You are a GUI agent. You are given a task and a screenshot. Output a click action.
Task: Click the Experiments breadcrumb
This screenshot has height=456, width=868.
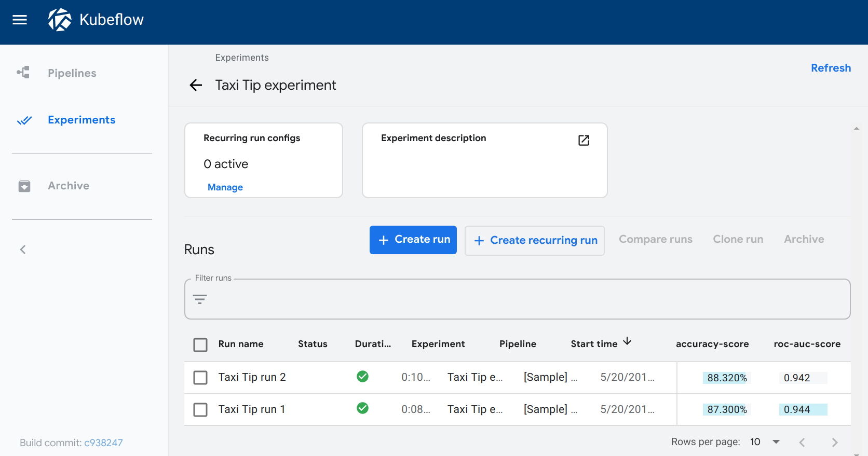click(x=242, y=58)
